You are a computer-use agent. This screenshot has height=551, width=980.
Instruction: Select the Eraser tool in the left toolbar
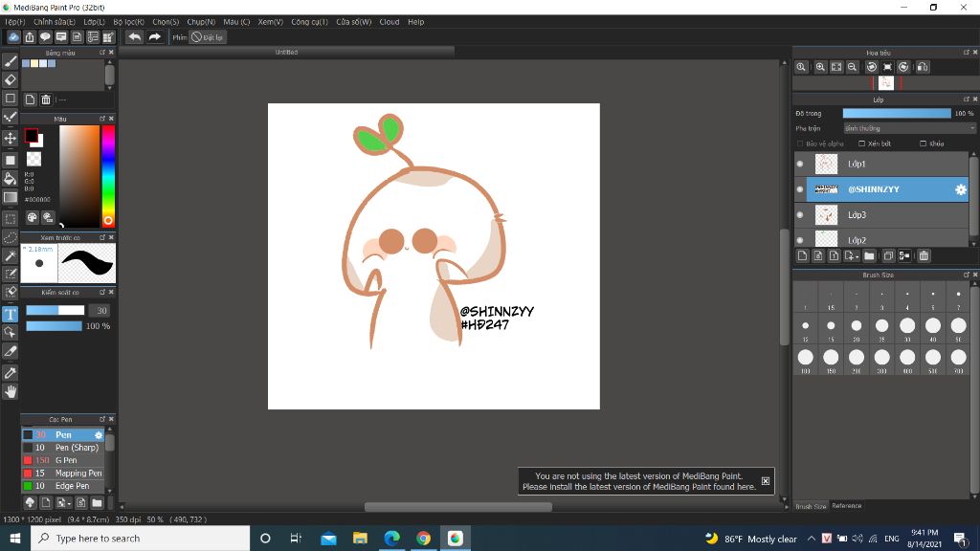click(x=11, y=79)
